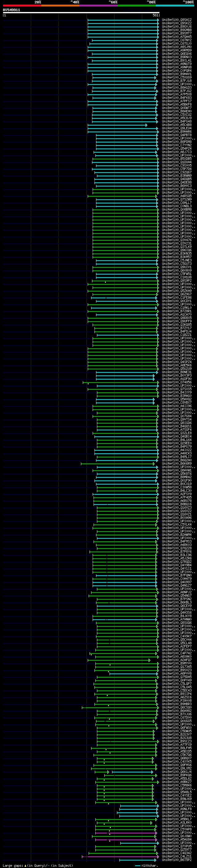Select hit label UniRef100_A5BKF8
The height and width of the screenshot is (868, 197).
(x=177, y=104)
